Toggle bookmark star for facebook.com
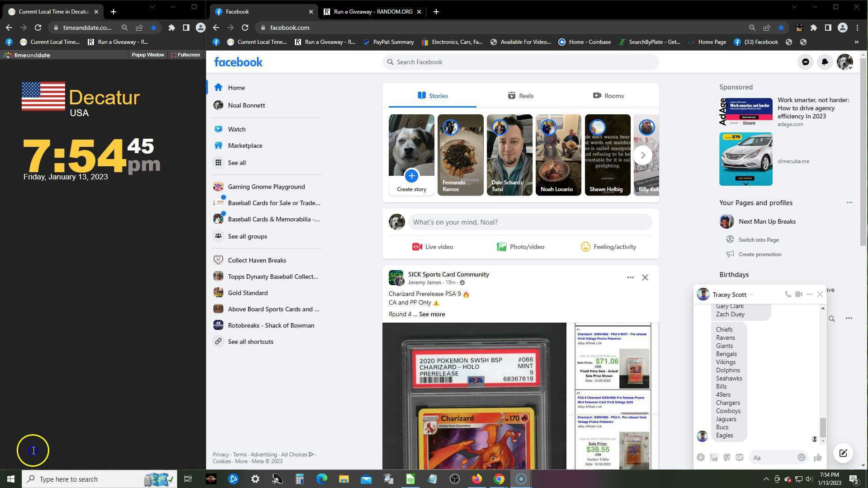 pyautogui.click(x=781, y=28)
